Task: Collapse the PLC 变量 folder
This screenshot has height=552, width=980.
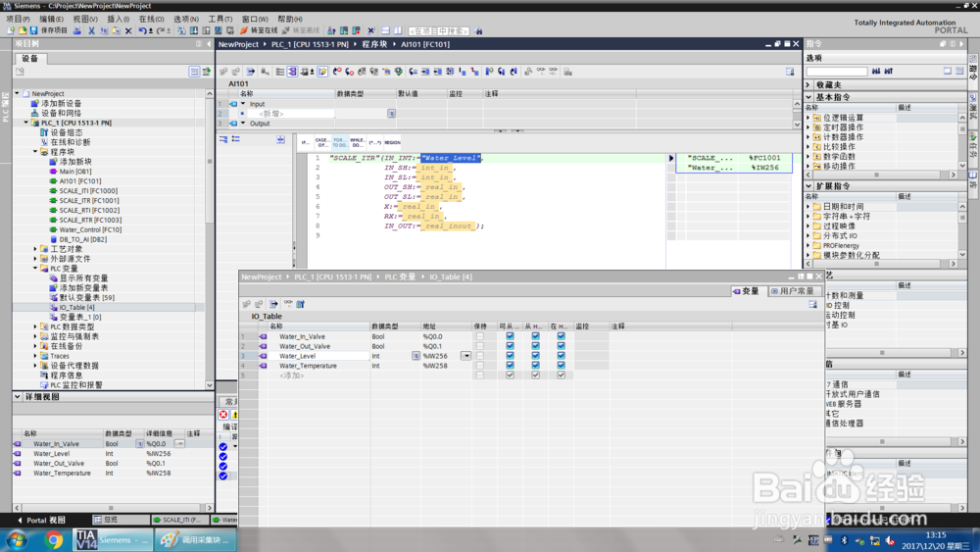Action: tap(35, 269)
